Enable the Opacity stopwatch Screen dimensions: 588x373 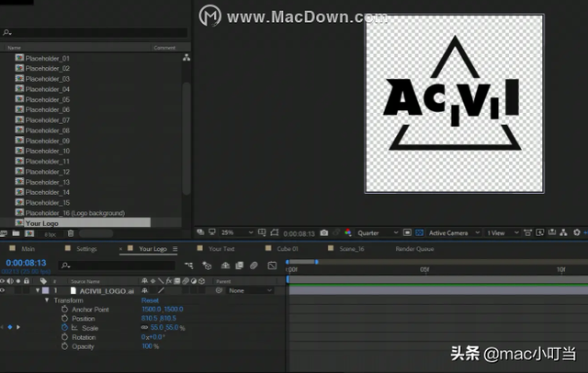[64, 346]
